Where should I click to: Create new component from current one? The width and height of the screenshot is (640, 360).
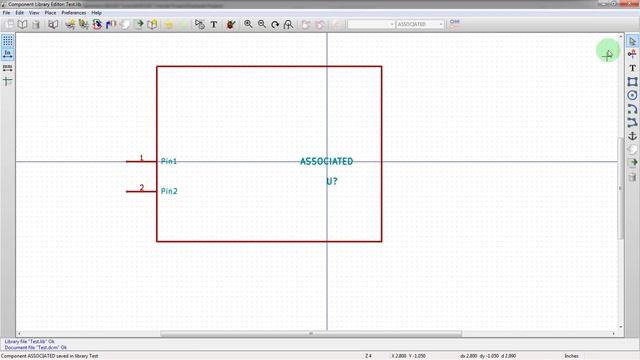[x=97, y=24]
